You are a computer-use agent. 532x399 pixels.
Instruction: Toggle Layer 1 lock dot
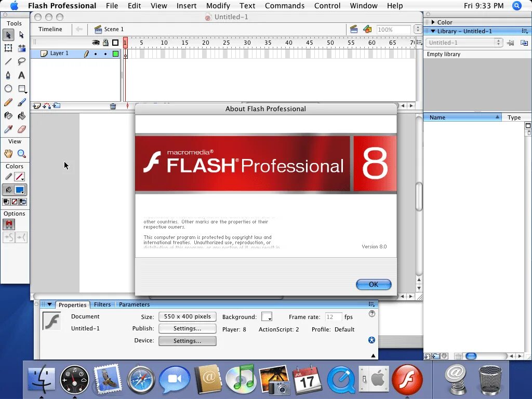coord(105,54)
